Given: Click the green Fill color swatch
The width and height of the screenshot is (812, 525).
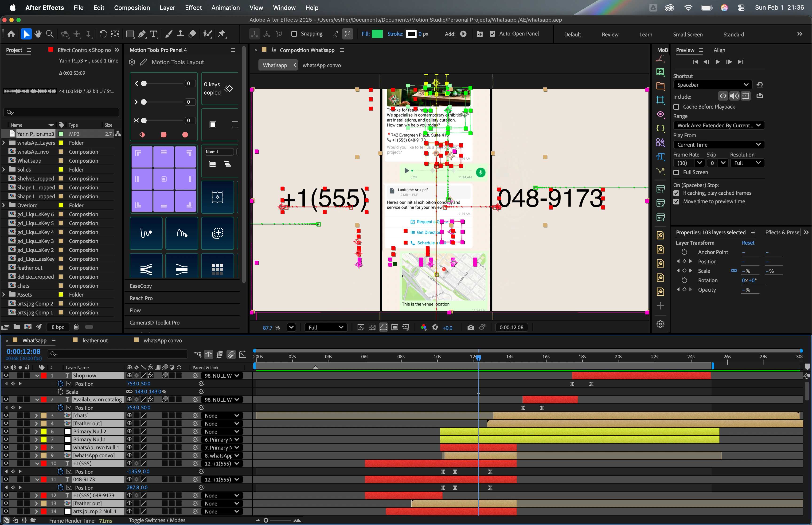Looking at the screenshot, I should pyautogui.click(x=377, y=34).
